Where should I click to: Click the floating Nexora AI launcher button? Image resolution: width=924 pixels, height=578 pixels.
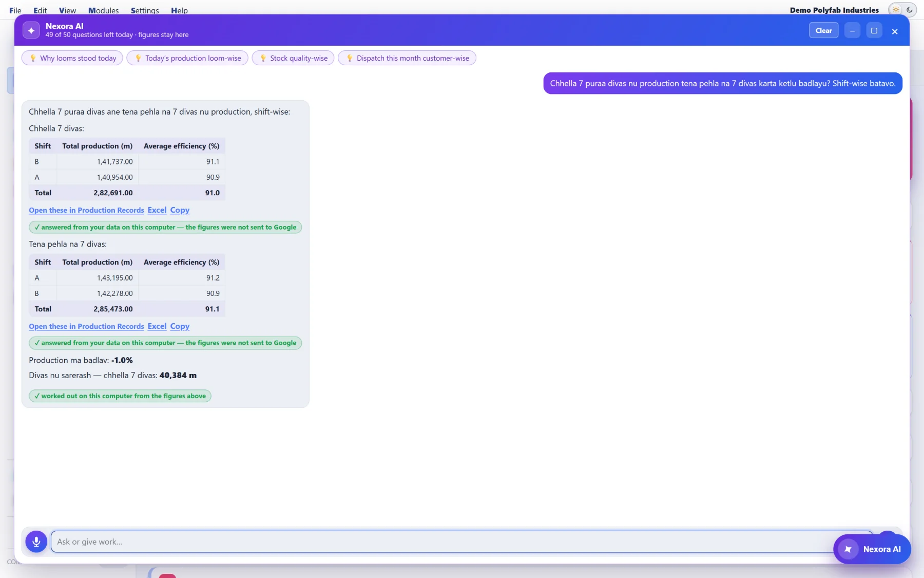pyautogui.click(x=872, y=549)
